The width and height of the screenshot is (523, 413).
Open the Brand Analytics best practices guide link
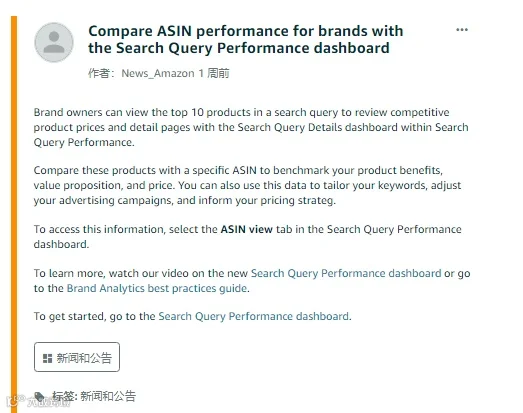157,288
